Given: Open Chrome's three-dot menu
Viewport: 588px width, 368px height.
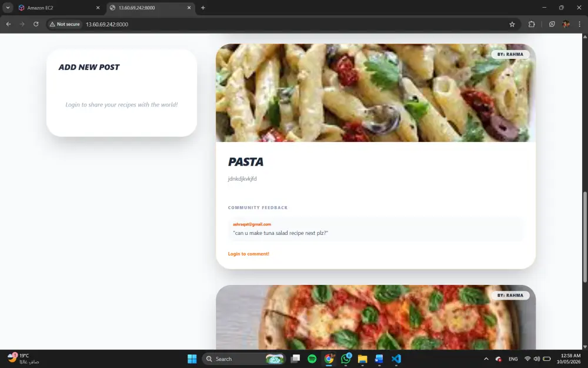Looking at the screenshot, I should [x=579, y=24].
